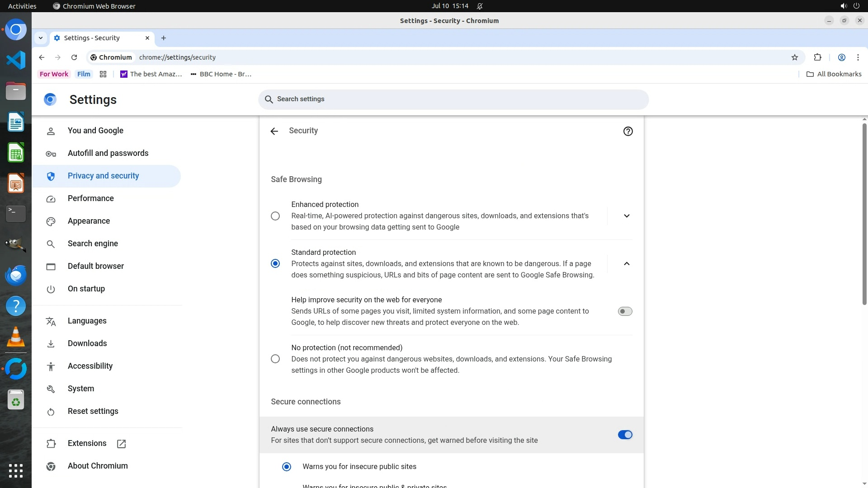Click the bookmark star icon
868x488 pixels.
[795, 57]
